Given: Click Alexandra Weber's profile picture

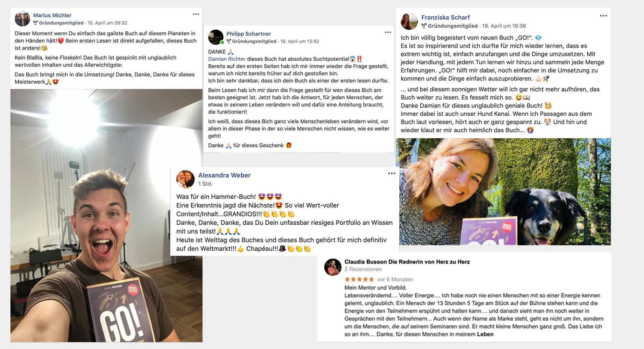Looking at the screenshot, I should pyautogui.click(x=186, y=179).
